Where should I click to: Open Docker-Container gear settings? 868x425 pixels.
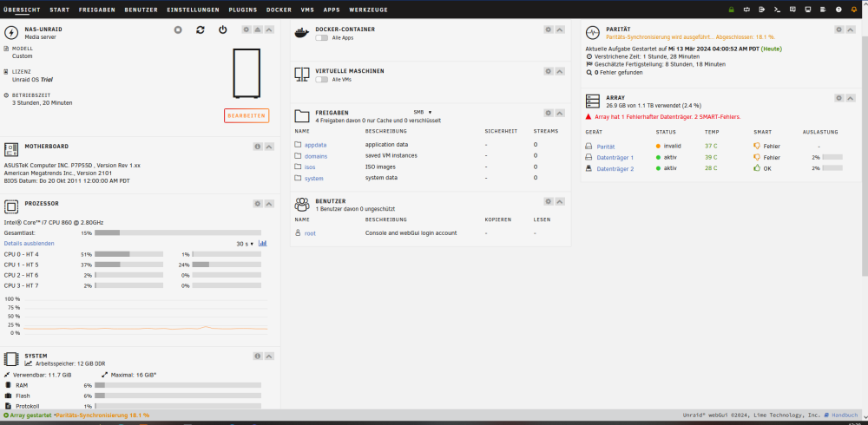click(x=548, y=29)
